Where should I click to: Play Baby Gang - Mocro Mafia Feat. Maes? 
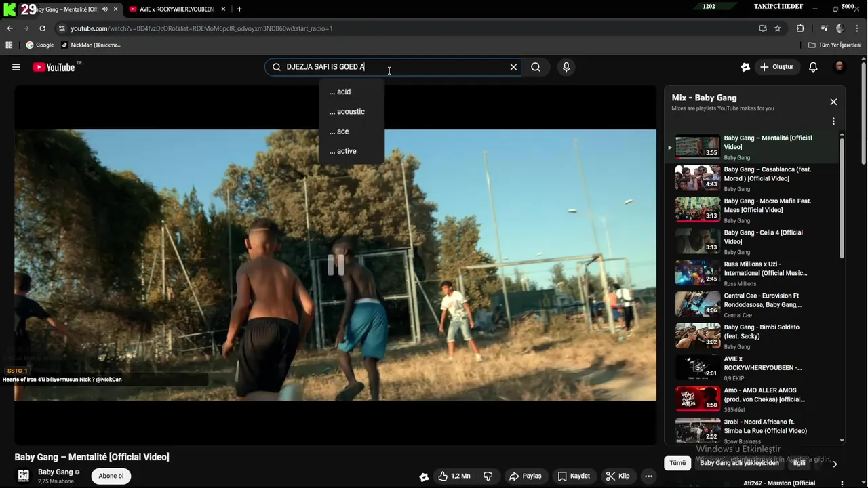pyautogui.click(x=751, y=210)
